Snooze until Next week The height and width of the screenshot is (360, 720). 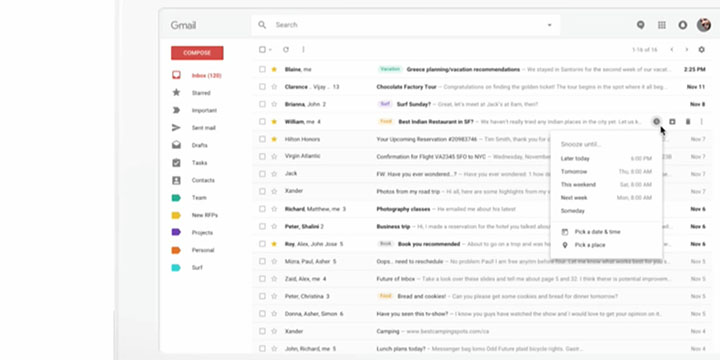click(606, 198)
